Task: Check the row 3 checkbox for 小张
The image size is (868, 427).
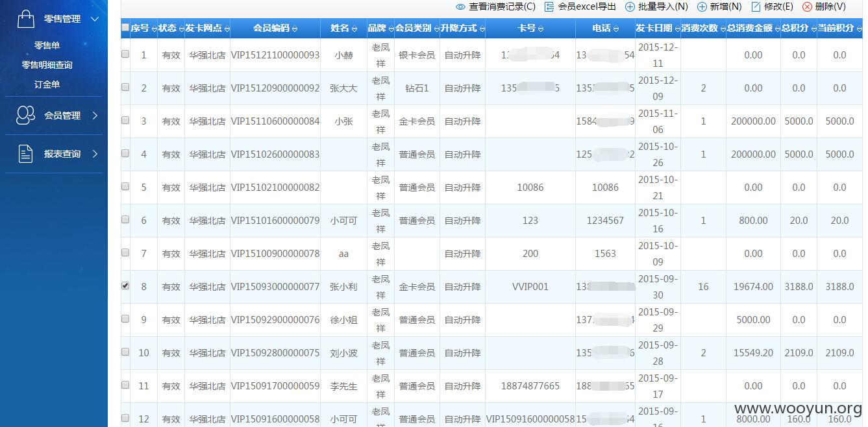Action: click(125, 120)
